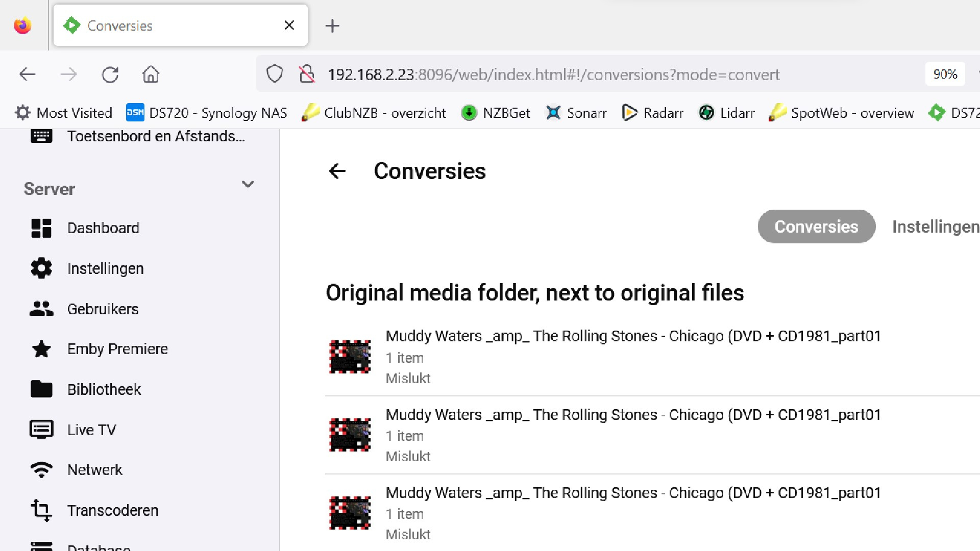
Task: Open the NZBGet bookmark
Action: pos(496,113)
